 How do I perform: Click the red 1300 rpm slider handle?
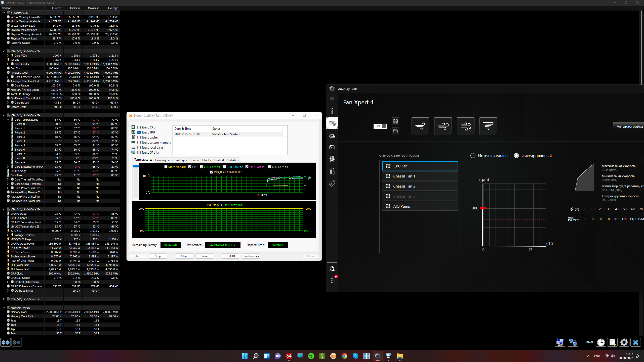pos(483,208)
